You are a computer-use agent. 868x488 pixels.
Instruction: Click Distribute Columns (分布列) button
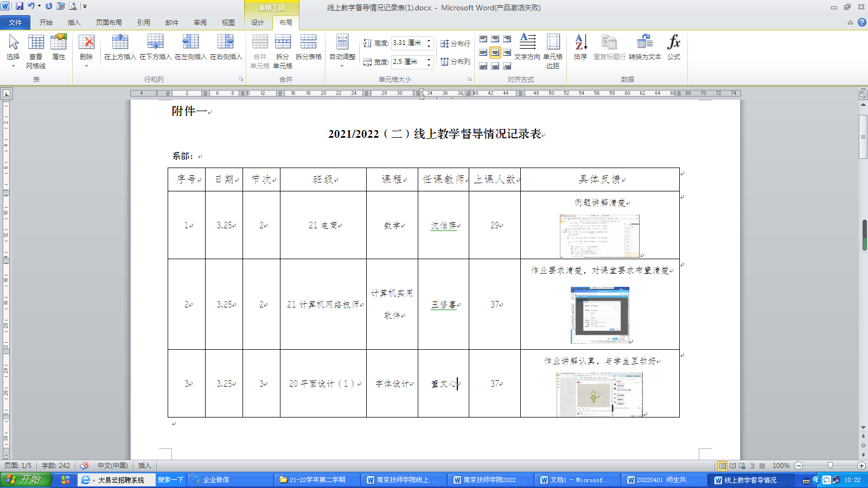click(456, 62)
